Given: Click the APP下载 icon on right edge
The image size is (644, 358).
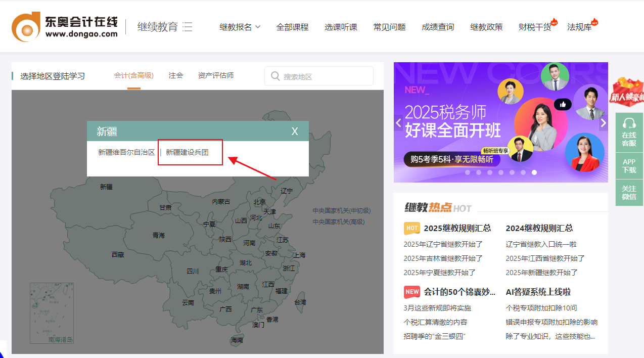Looking at the screenshot, I should 629,165.
